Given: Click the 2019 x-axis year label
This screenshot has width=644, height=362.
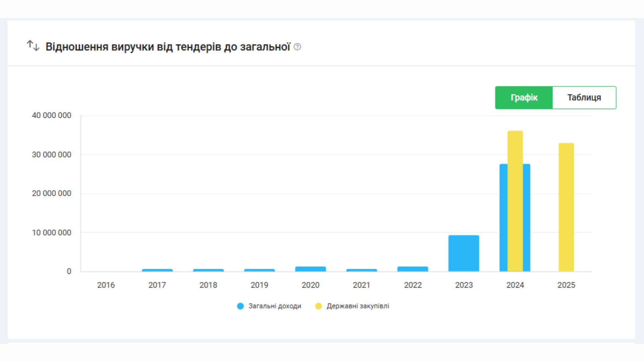Looking at the screenshot, I should pyautogui.click(x=259, y=285).
